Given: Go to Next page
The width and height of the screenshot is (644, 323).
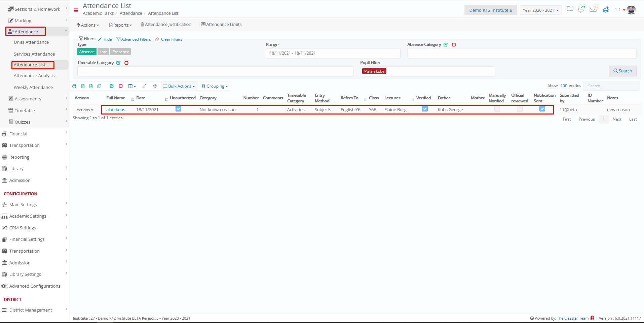Looking at the screenshot, I should tap(617, 119).
